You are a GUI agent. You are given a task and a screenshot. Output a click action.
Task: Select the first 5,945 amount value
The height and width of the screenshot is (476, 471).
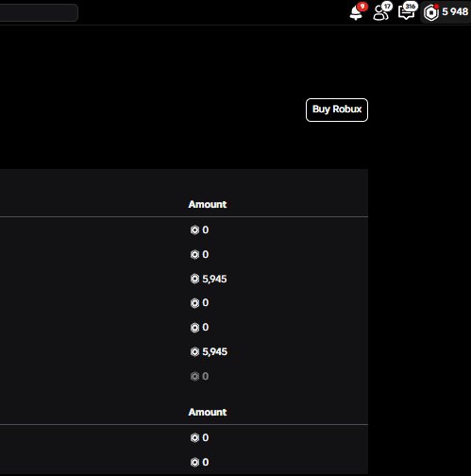coord(214,279)
